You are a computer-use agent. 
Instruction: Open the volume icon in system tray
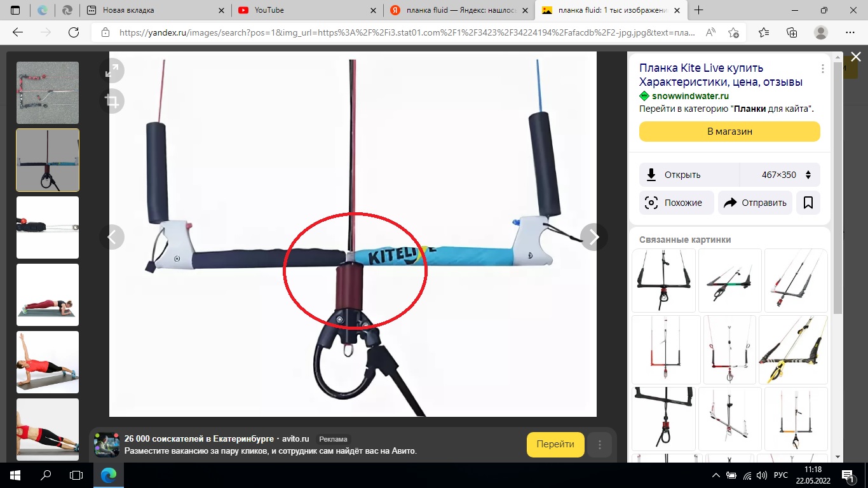coord(763,475)
